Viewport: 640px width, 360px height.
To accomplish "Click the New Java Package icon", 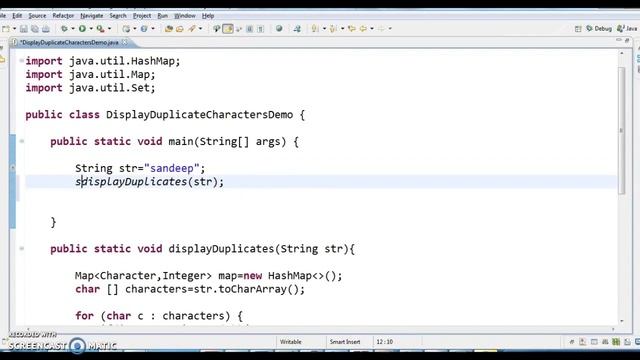I will tap(126, 29).
